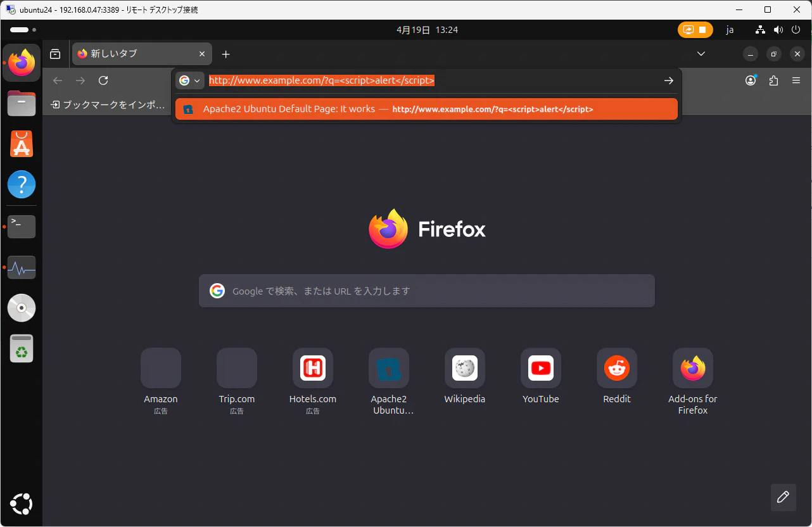Show Applications via the Ubuntu logo
This screenshot has height=527, width=812.
[22, 504]
